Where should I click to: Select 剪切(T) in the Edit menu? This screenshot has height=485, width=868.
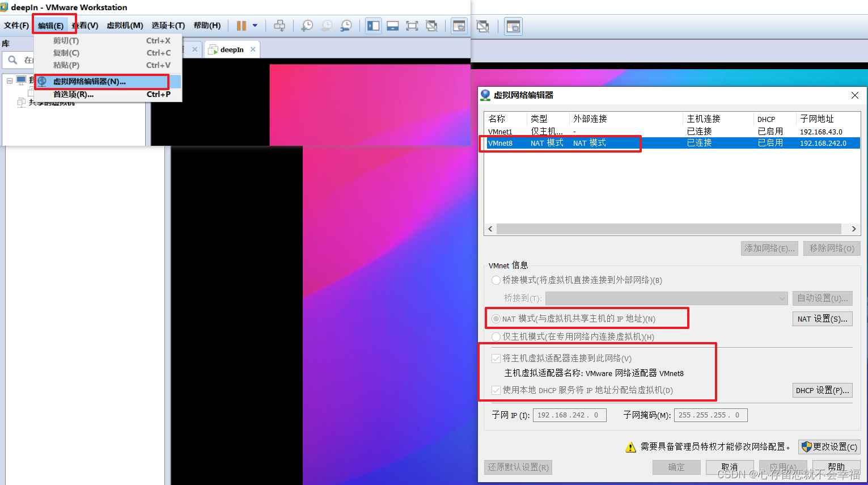point(108,41)
